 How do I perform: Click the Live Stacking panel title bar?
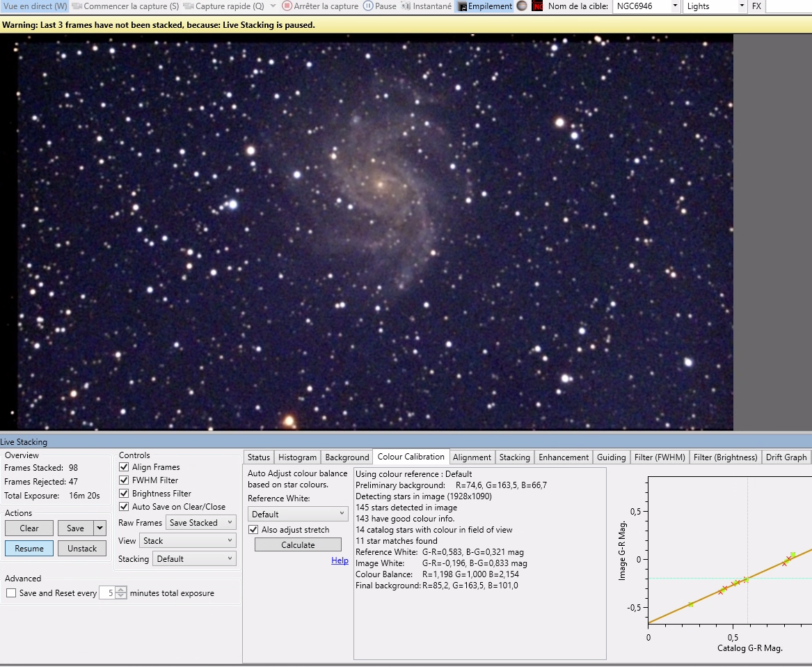(x=406, y=441)
